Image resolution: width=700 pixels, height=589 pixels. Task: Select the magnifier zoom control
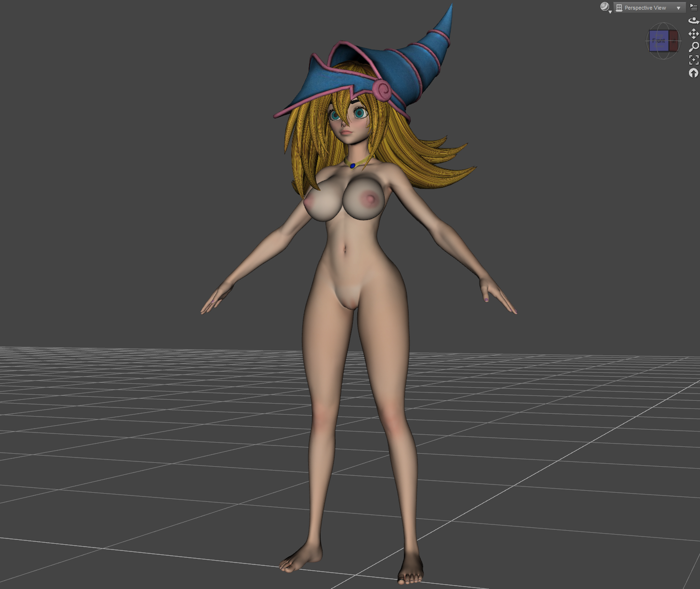(694, 47)
